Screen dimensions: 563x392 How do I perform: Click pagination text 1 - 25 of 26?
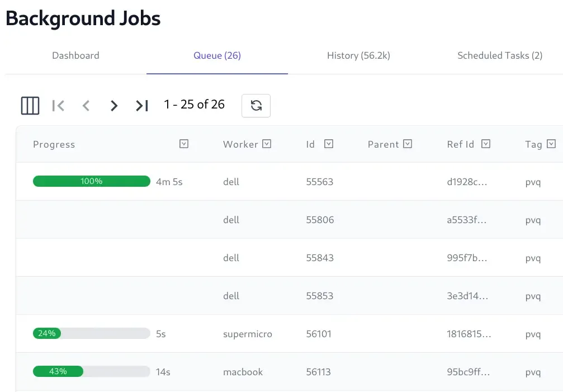194,105
